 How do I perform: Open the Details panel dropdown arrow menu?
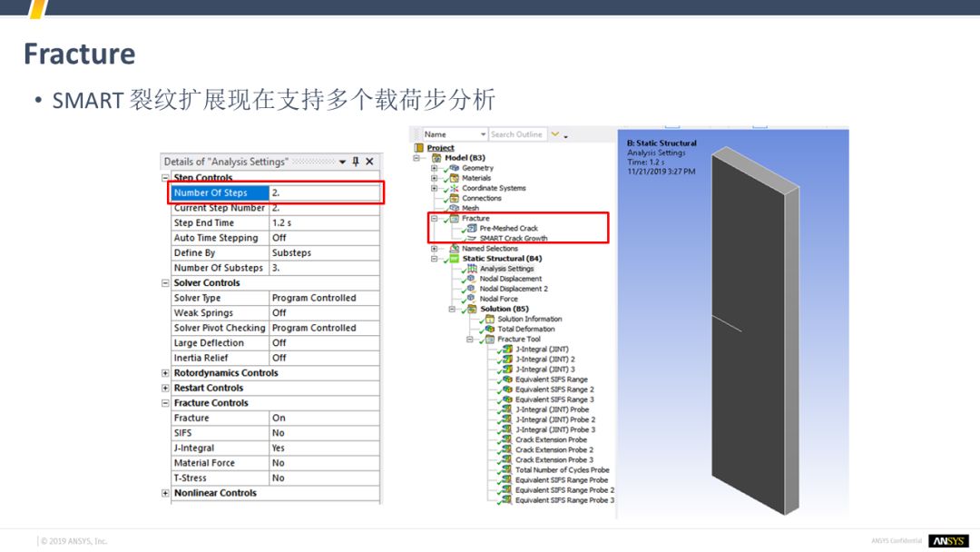[342, 162]
